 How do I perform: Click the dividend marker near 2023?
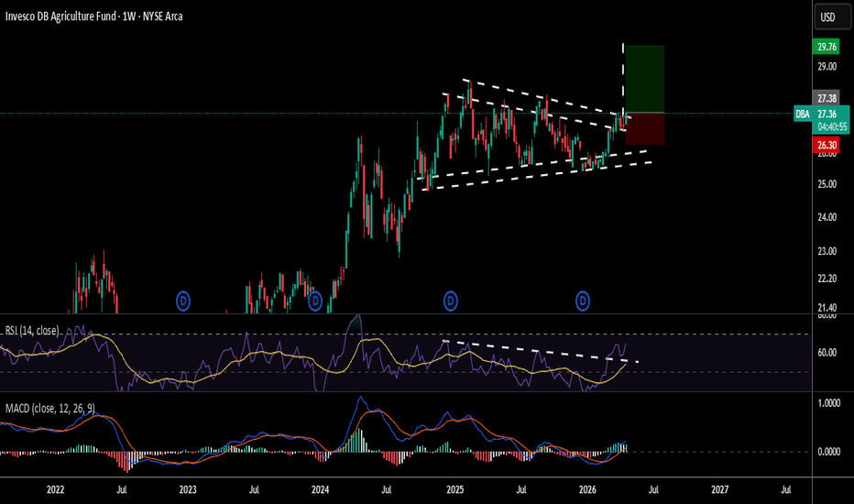(183, 300)
